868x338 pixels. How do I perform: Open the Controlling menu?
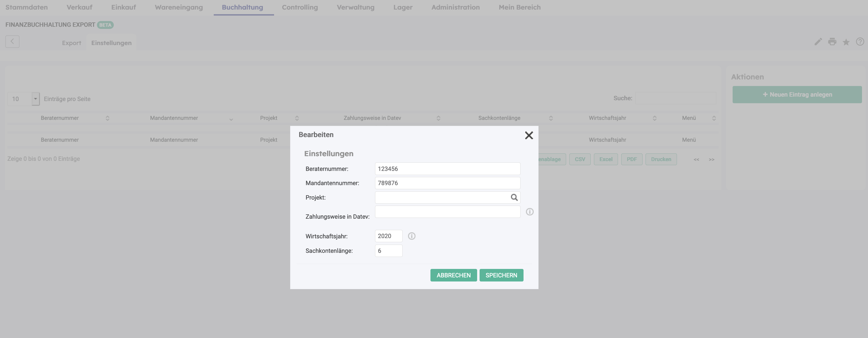point(299,7)
